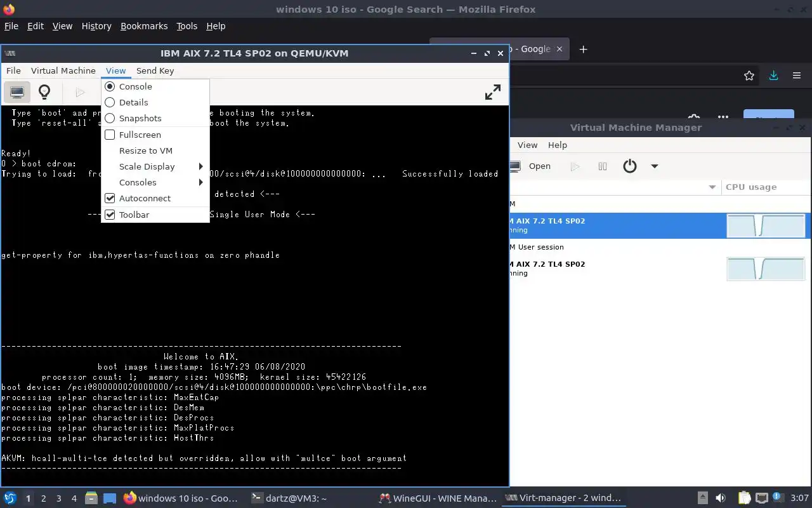Open the taskbar start menu icon
Image resolution: width=812 pixels, height=508 pixels.
click(10, 498)
